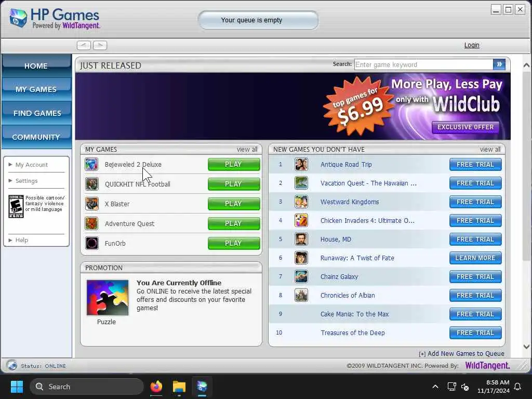
Task: Click the QUICKHIT NFL Football game icon
Action: pos(91,184)
